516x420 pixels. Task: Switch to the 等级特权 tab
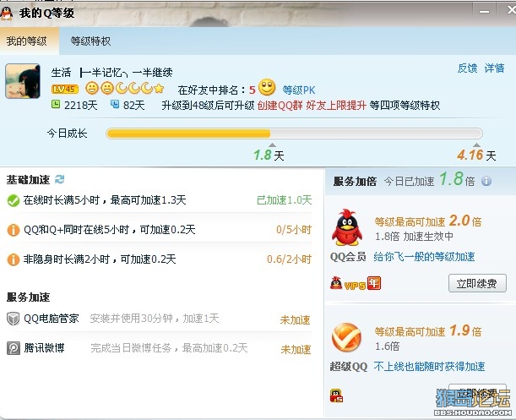coord(90,41)
